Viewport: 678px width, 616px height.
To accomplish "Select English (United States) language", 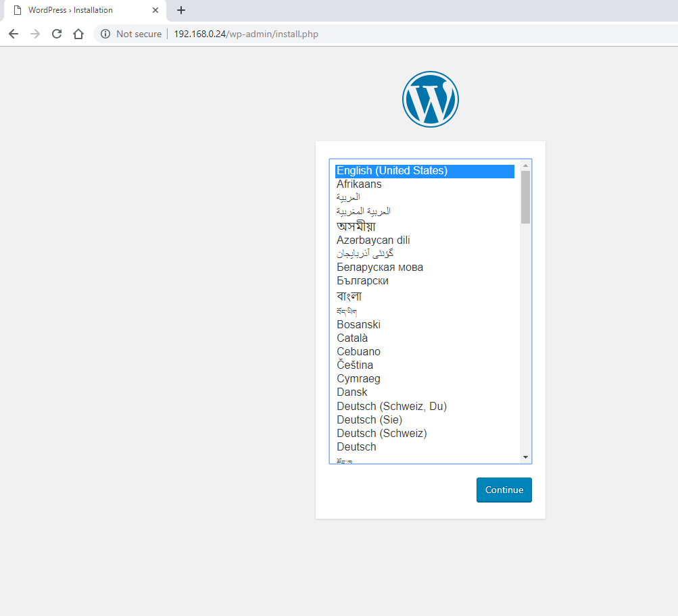I will 425,171.
